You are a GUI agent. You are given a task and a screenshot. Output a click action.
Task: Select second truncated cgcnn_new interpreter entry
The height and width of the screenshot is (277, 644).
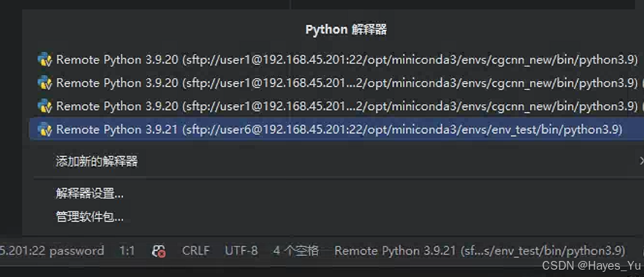pyautogui.click(x=337, y=83)
